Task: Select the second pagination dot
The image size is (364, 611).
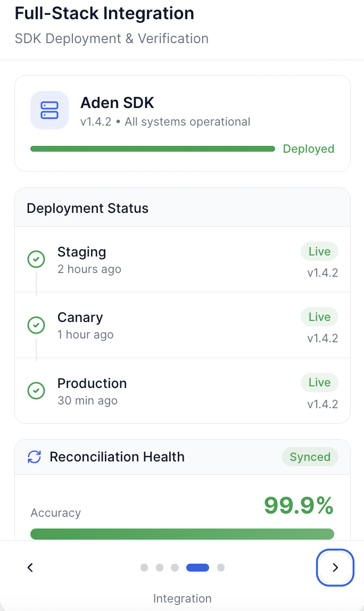Action: point(160,567)
